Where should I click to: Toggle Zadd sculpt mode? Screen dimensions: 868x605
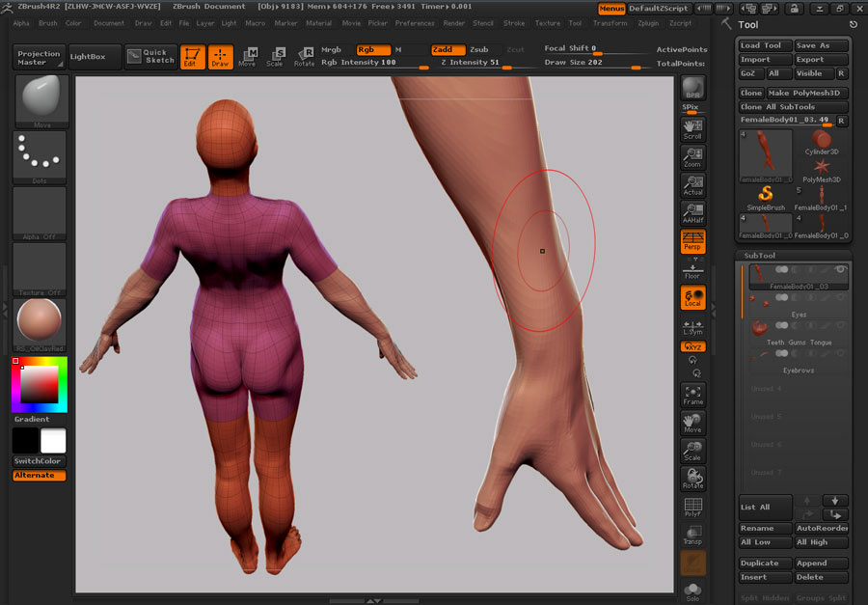tap(448, 50)
